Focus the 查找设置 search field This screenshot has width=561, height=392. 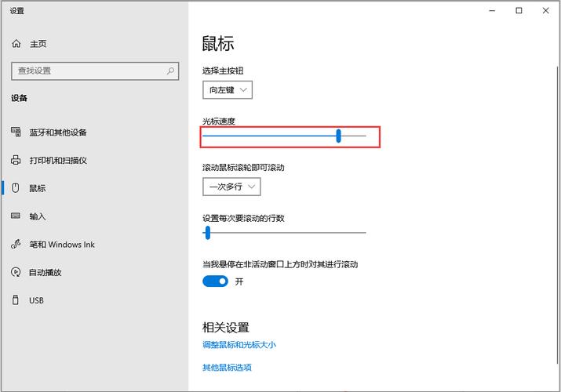[x=95, y=71]
